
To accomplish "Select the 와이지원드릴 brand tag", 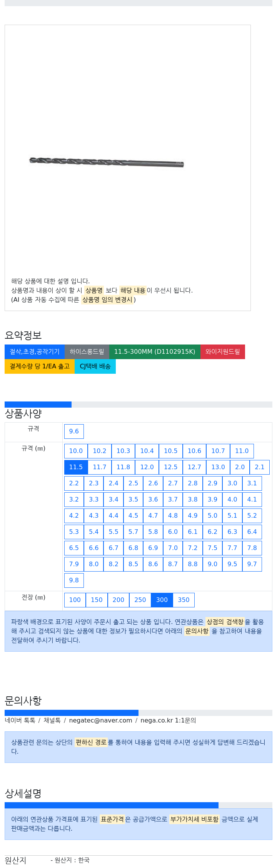I will 223,352.
